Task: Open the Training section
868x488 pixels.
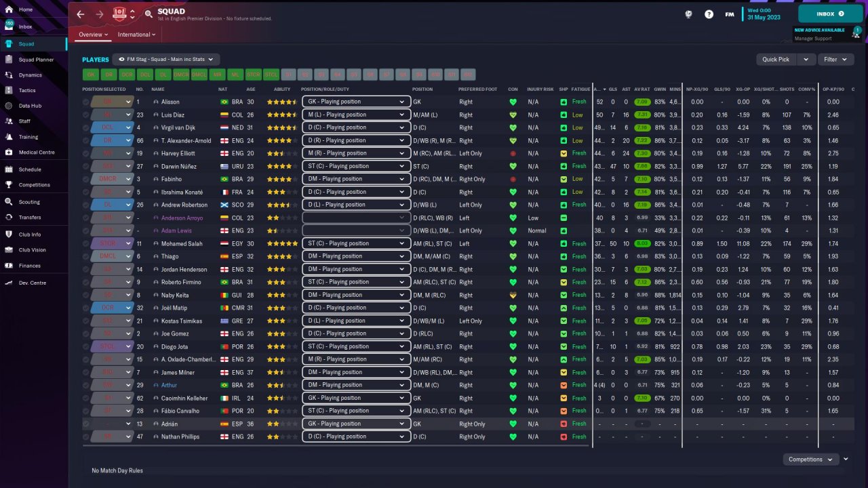Action: [28, 137]
